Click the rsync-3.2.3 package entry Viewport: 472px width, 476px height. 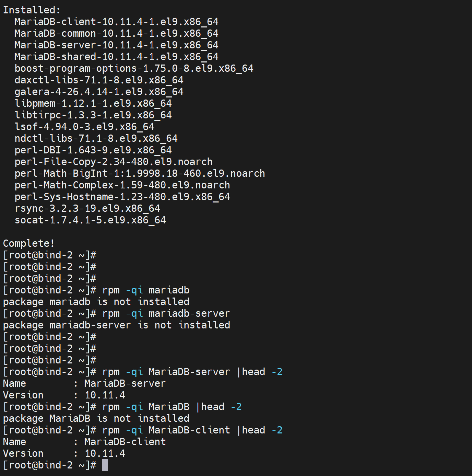coord(87,208)
